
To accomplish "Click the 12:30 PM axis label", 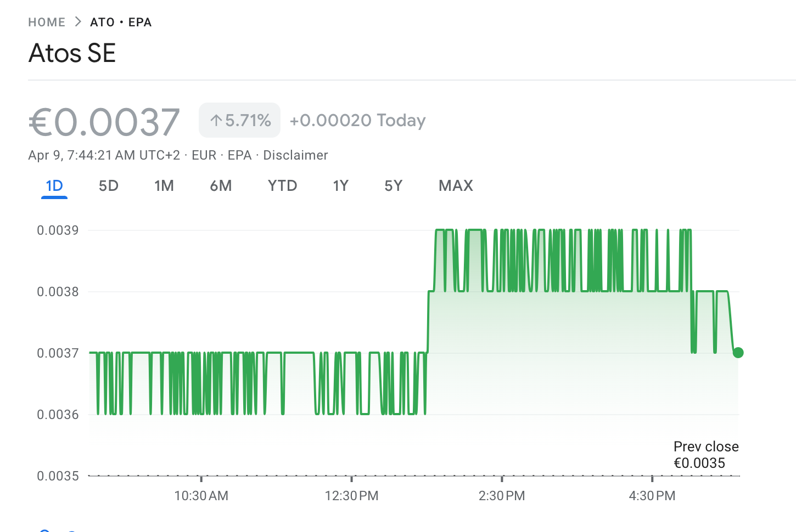I will [x=351, y=496].
